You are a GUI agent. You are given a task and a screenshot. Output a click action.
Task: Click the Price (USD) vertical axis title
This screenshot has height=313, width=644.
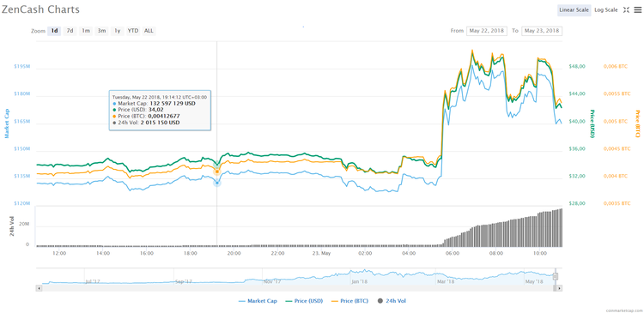(x=592, y=123)
